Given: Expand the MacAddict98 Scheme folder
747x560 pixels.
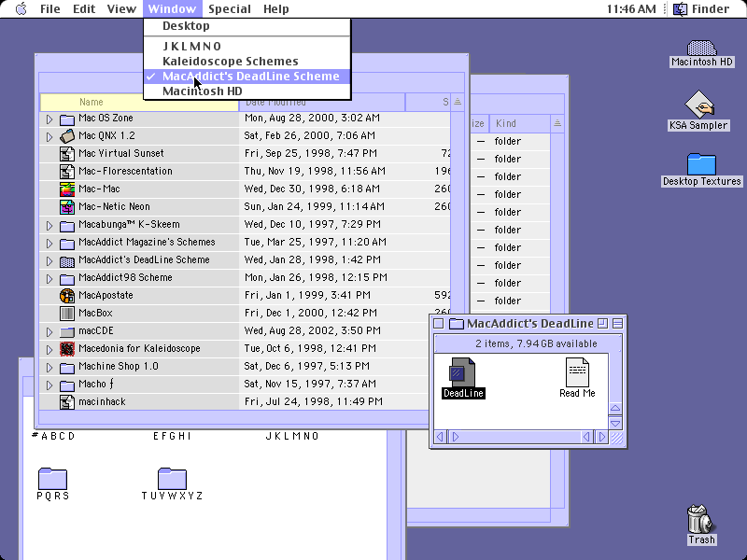Looking at the screenshot, I should tap(49, 278).
